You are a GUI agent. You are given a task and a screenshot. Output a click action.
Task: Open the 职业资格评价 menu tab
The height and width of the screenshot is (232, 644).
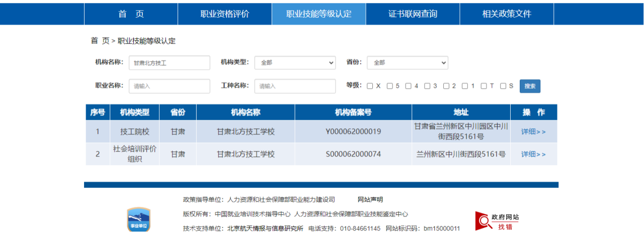pyautogui.click(x=224, y=14)
